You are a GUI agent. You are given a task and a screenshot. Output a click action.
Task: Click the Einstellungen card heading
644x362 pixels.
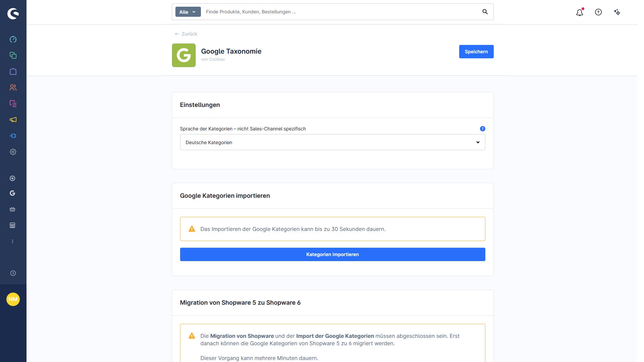coord(200,105)
